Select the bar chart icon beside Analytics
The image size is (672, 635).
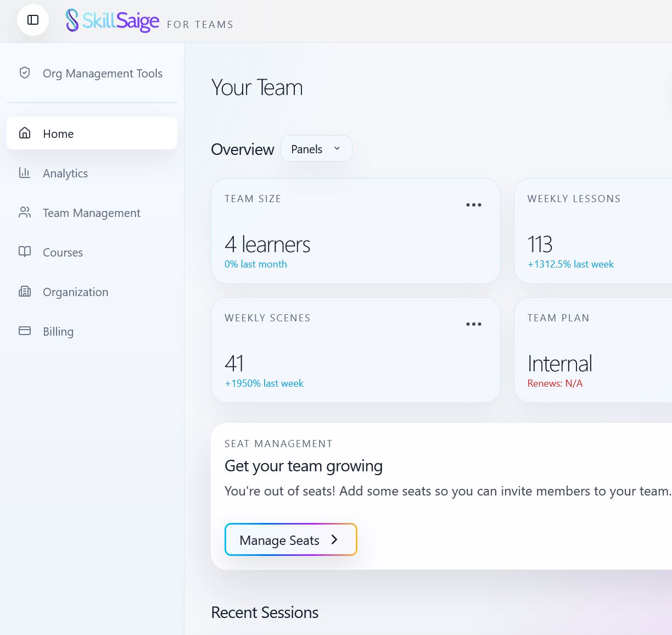tap(25, 172)
